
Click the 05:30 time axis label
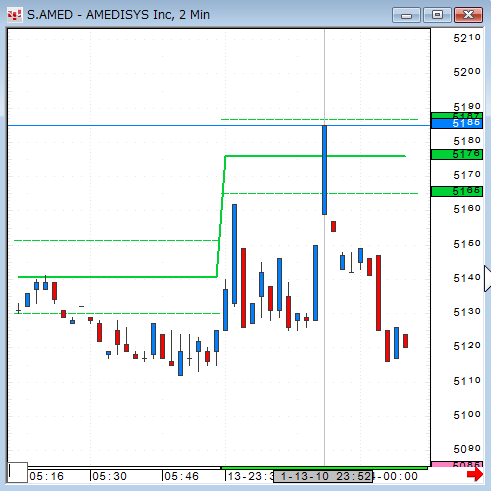click(109, 476)
